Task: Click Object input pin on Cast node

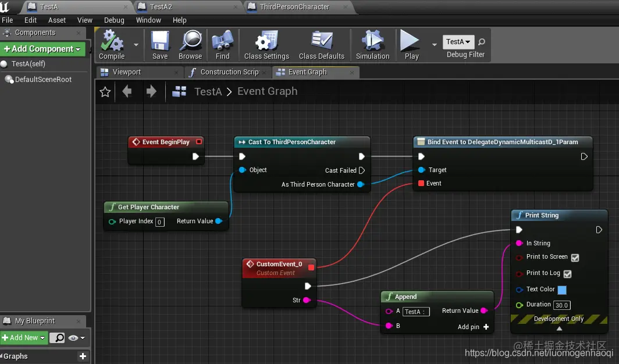Action: point(243,170)
